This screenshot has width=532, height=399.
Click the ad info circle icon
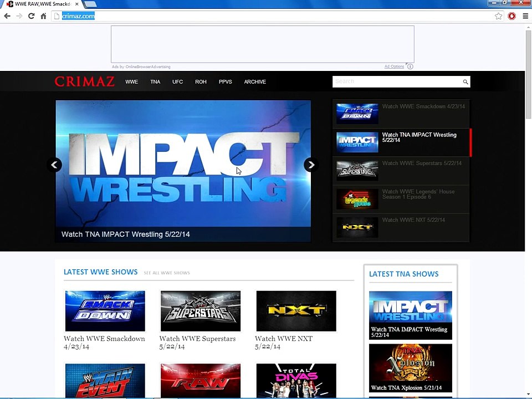[410, 66]
